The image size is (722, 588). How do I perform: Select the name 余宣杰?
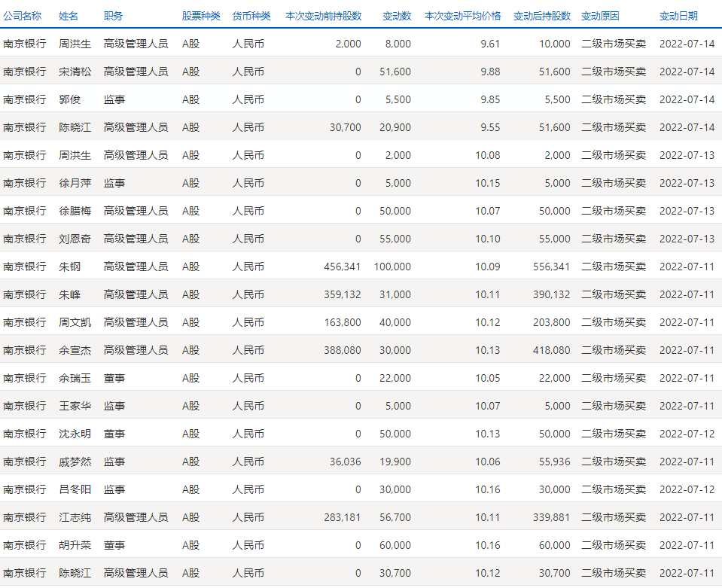click(x=75, y=350)
